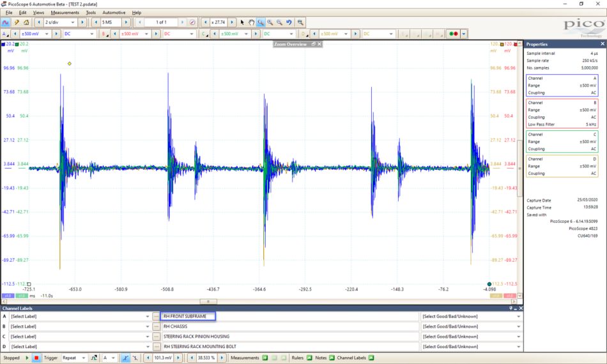Zoom to full view icon

pos(300,22)
